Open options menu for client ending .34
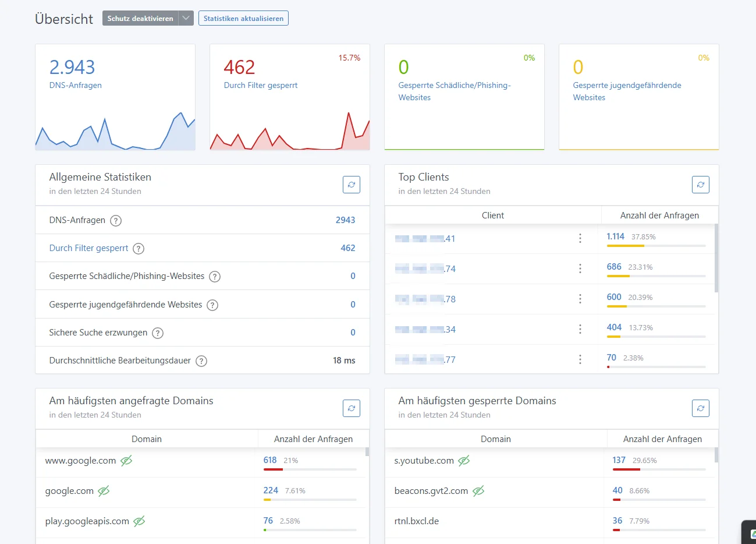This screenshot has height=544, width=756. point(580,329)
